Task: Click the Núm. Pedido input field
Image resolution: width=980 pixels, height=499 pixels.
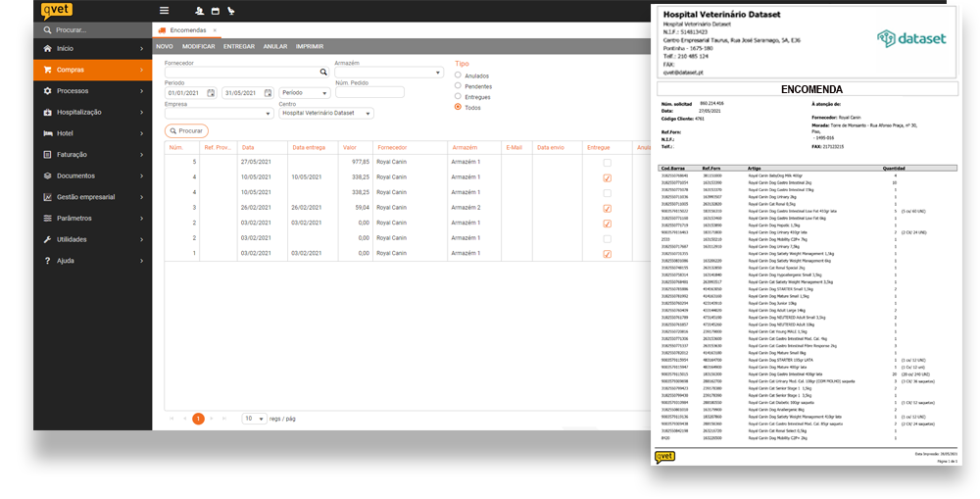Action: 370,92
